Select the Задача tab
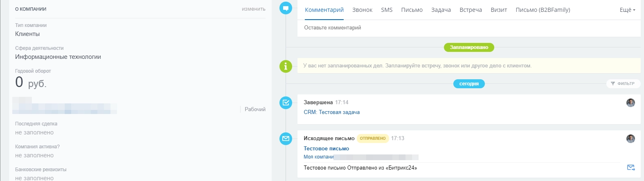 (x=441, y=10)
